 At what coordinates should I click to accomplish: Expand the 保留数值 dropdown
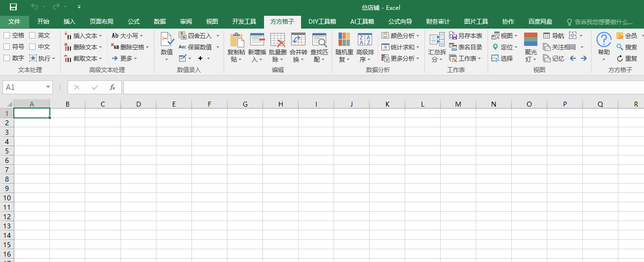point(218,47)
